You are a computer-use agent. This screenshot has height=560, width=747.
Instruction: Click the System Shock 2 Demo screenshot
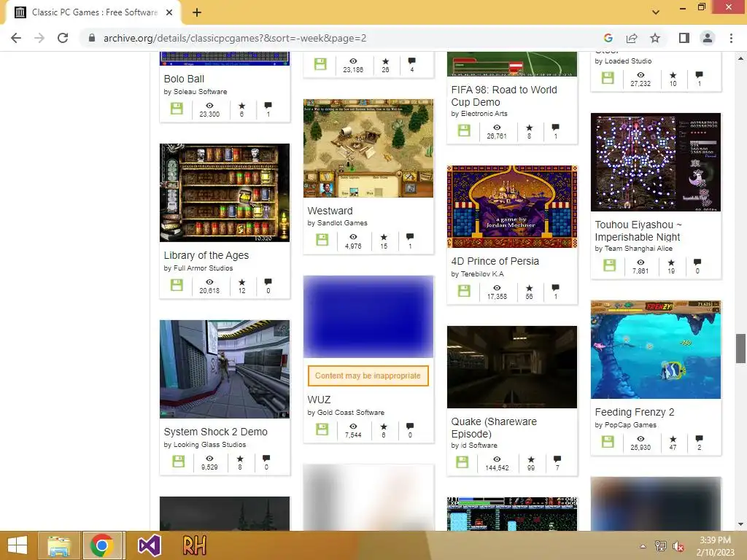click(225, 369)
